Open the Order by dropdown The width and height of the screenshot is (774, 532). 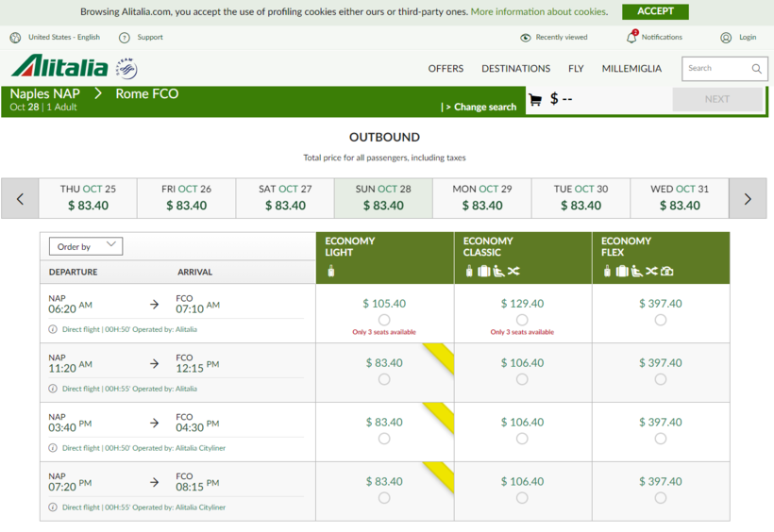86,246
